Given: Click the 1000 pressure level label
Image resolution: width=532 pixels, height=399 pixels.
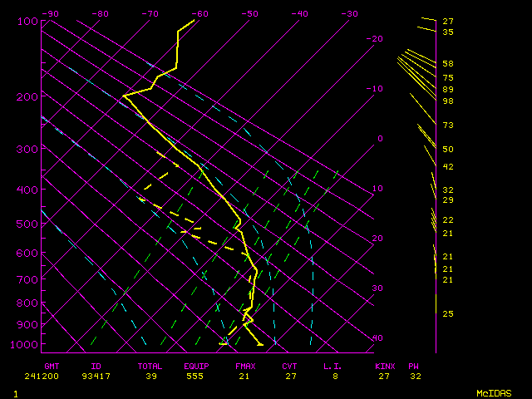Looking at the screenshot, I should [x=25, y=345].
